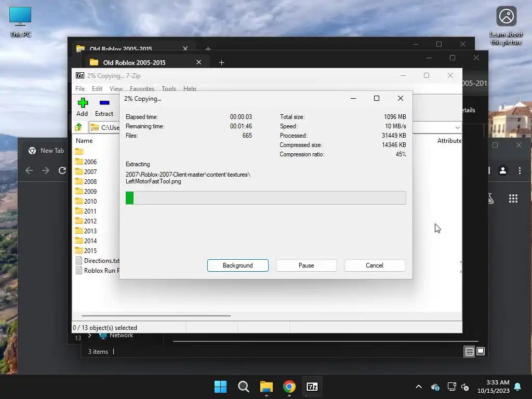The width and height of the screenshot is (532, 399).
Task: Open the Windows Start menu
Action: click(x=220, y=387)
